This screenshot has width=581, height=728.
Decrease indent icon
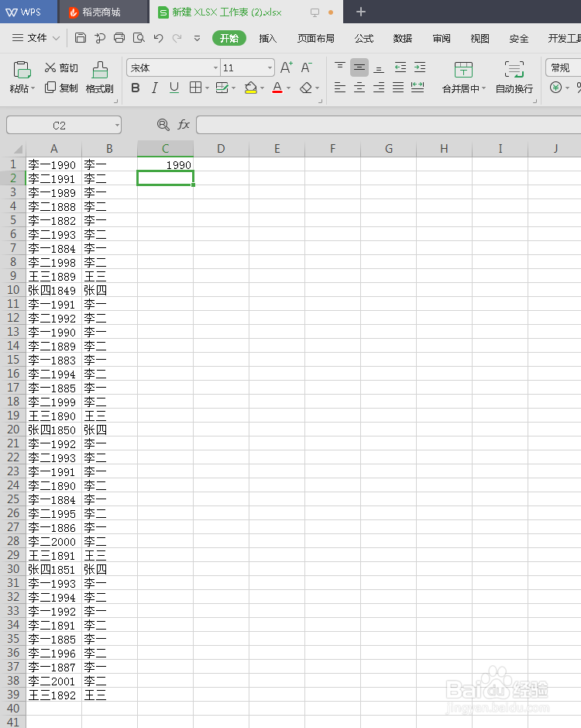point(400,67)
